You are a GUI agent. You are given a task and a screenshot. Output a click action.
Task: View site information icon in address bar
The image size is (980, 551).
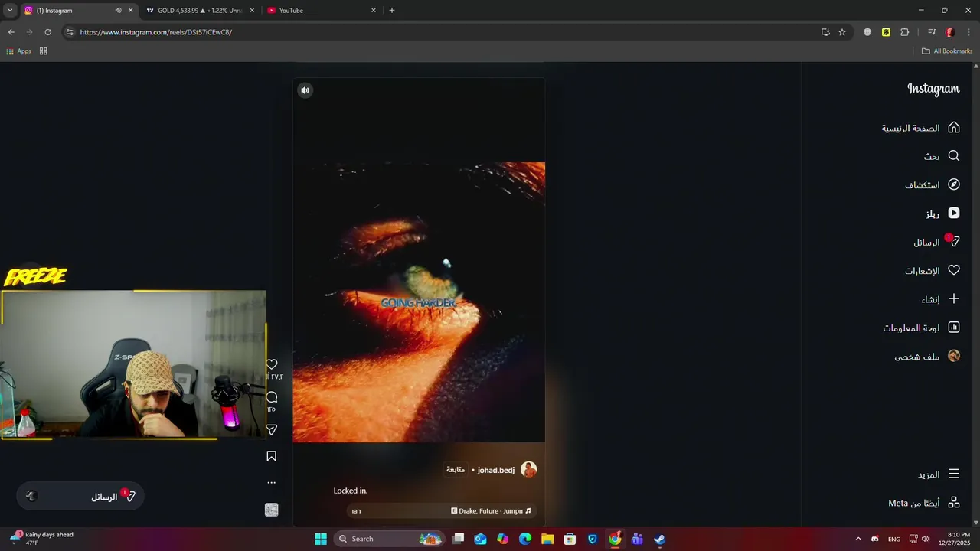click(x=70, y=32)
